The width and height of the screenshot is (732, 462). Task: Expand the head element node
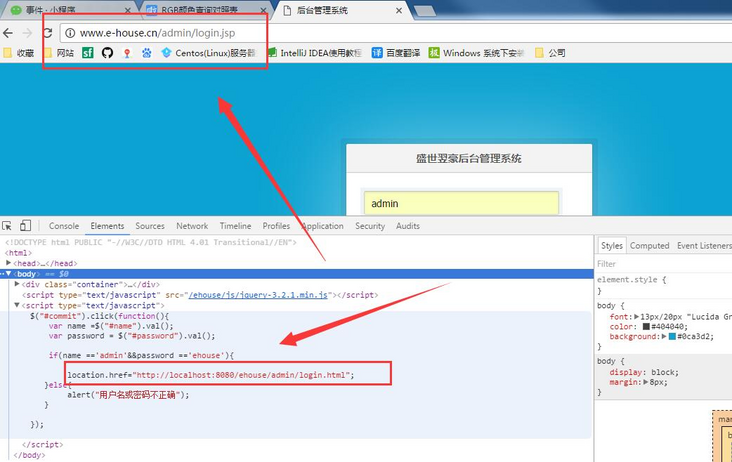tap(8, 263)
